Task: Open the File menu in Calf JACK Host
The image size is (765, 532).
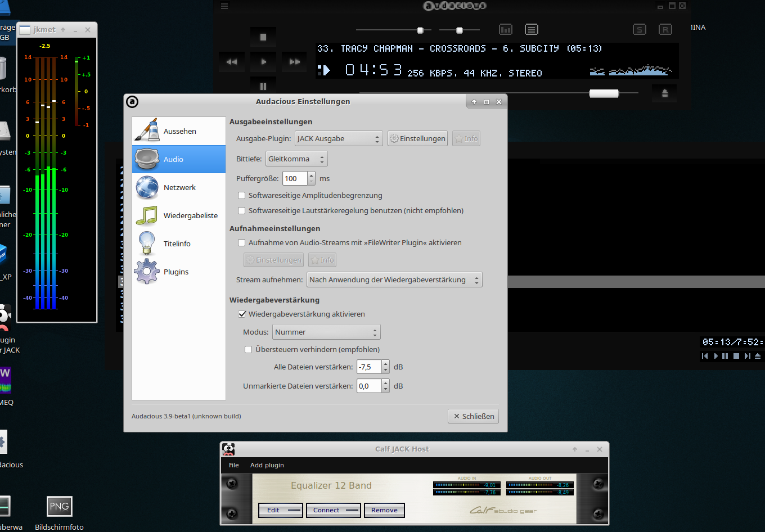Action: (234, 465)
